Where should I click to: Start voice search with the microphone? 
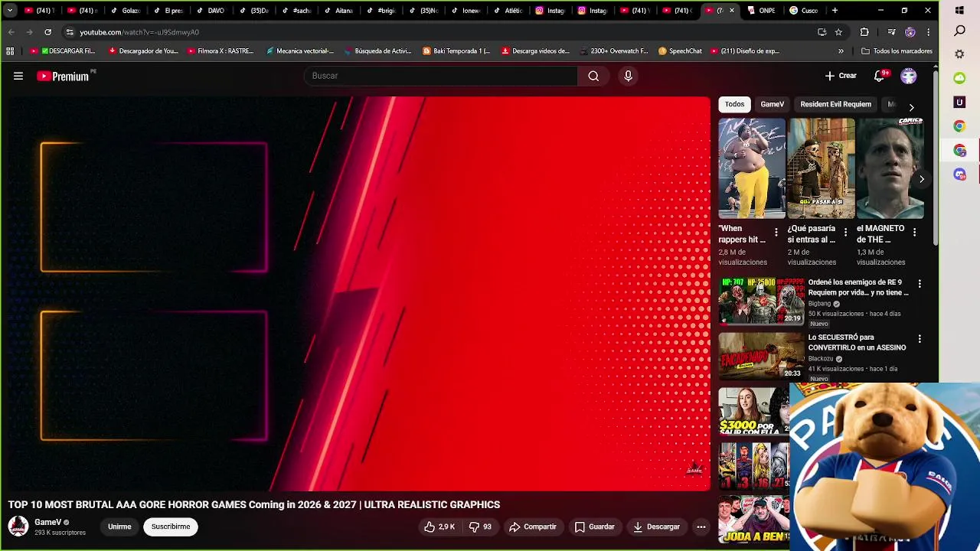(628, 76)
